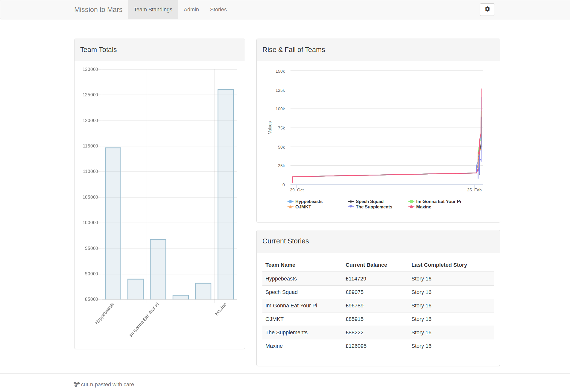
Task: Click the Hyppebeasts x-axis label in bar chart
Action: point(104,314)
